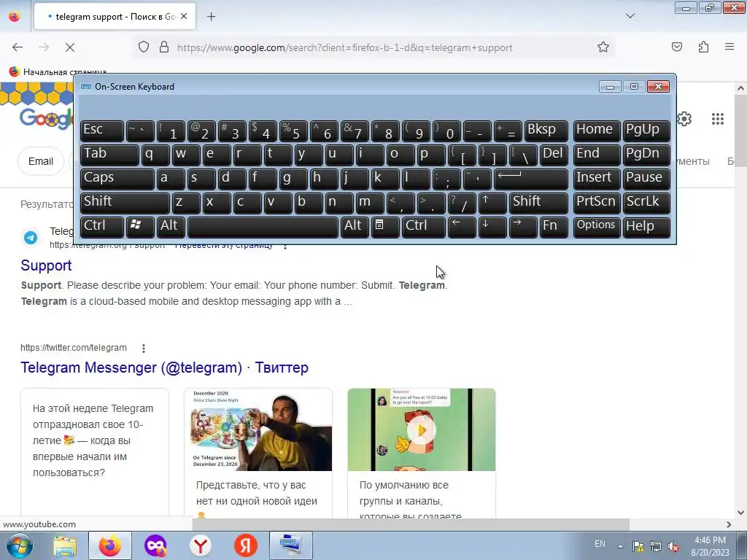This screenshot has width=747, height=560.
Task: Click the Windows logo key on keyboard
Action: pos(140,226)
